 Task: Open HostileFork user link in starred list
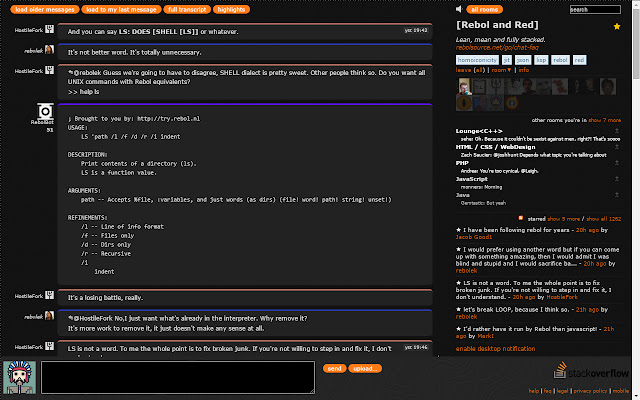[x=562, y=297]
